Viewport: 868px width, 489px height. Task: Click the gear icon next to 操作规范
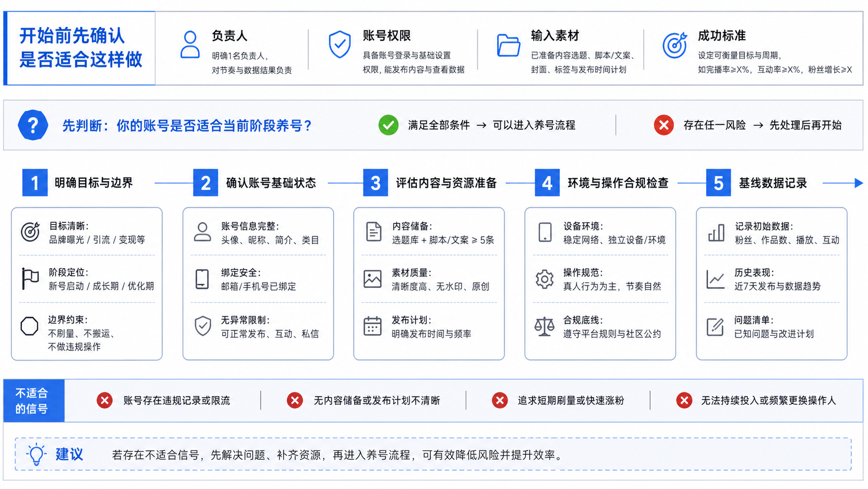545,279
